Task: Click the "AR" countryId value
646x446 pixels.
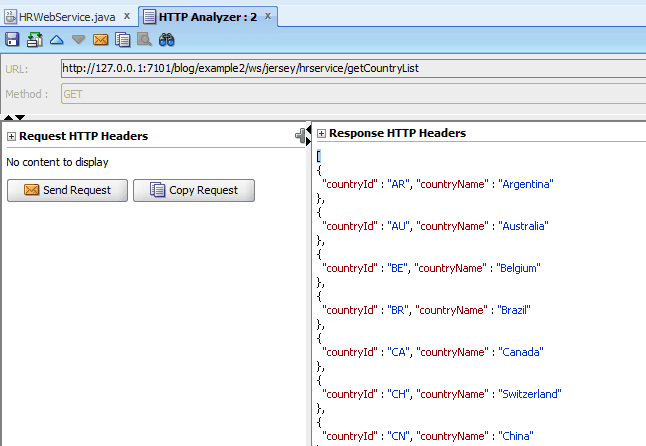Action: click(x=398, y=184)
